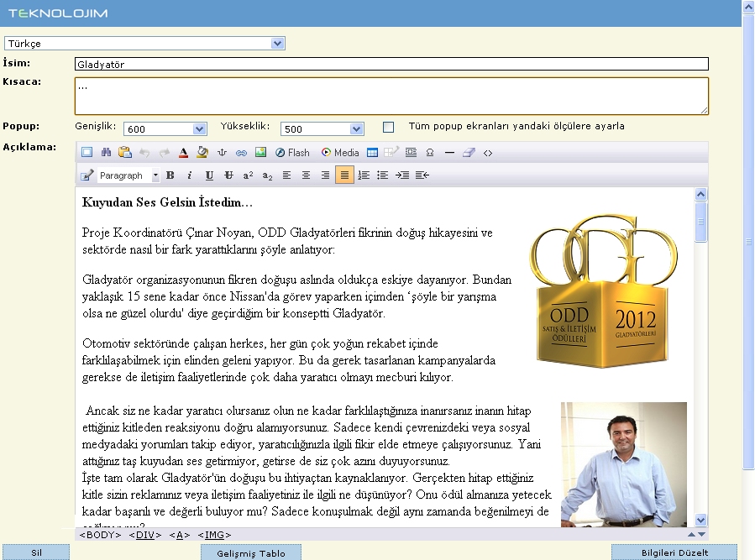Click the font color A swatch

coord(183,153)
